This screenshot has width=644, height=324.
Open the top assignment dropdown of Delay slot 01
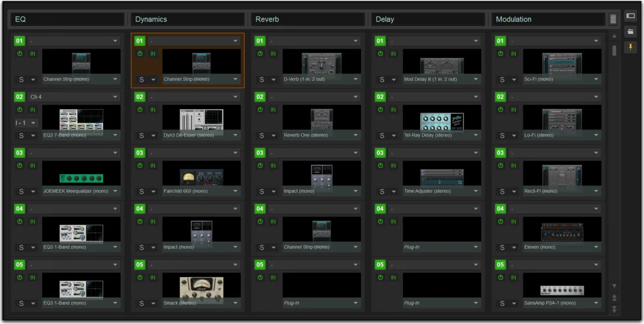[x=435, y=41]
